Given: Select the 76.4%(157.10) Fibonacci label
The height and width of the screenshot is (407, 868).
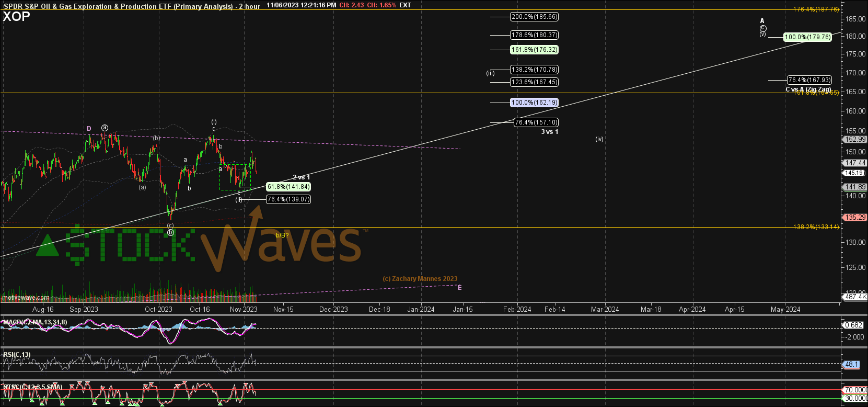Looking at the screenshot, I should click(x=536, y=122).
